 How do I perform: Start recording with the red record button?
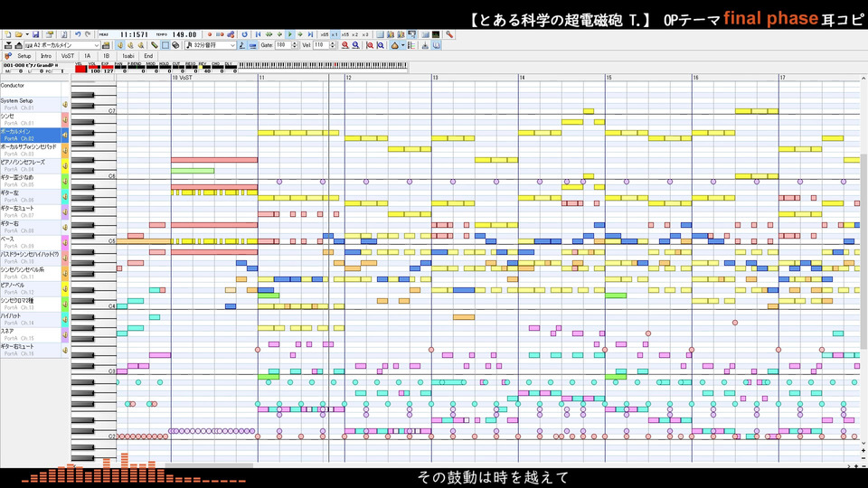pos(209,34)
